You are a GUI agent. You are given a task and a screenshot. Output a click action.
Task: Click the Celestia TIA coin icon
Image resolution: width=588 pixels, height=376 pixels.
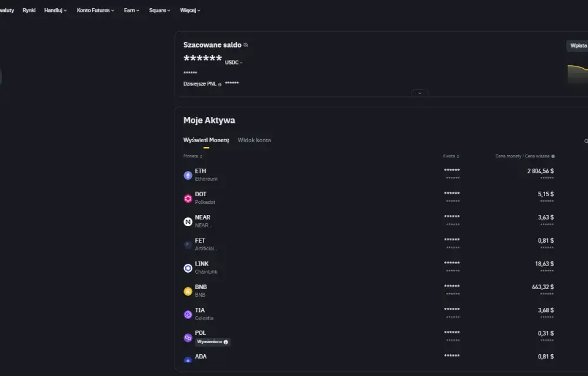[x=188, y=314]
